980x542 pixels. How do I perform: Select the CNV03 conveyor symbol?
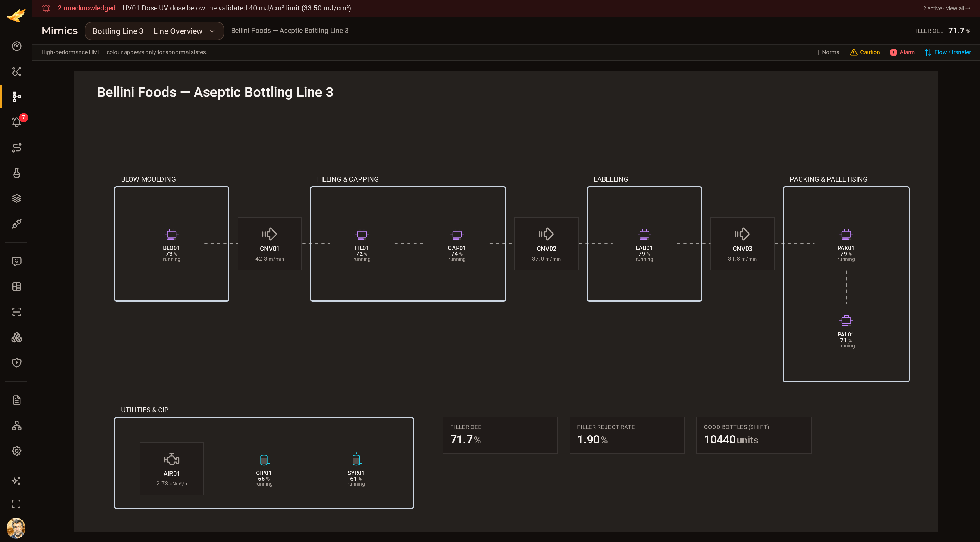click(x=742, y=244)
